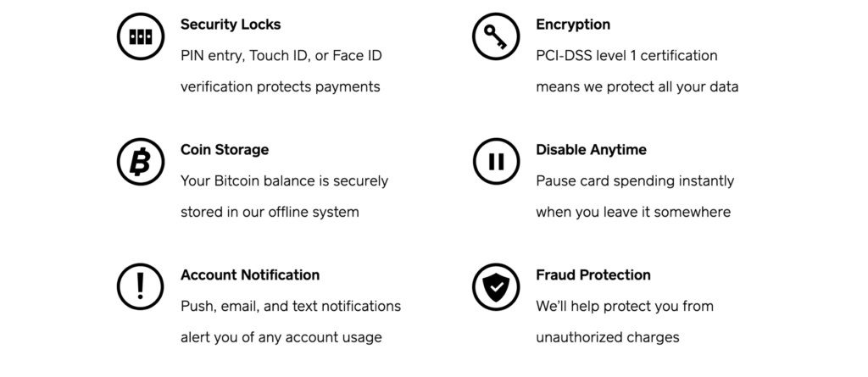868x377 pixels.
Task: Click the unauthorized charges text
Action: point(607,337)
